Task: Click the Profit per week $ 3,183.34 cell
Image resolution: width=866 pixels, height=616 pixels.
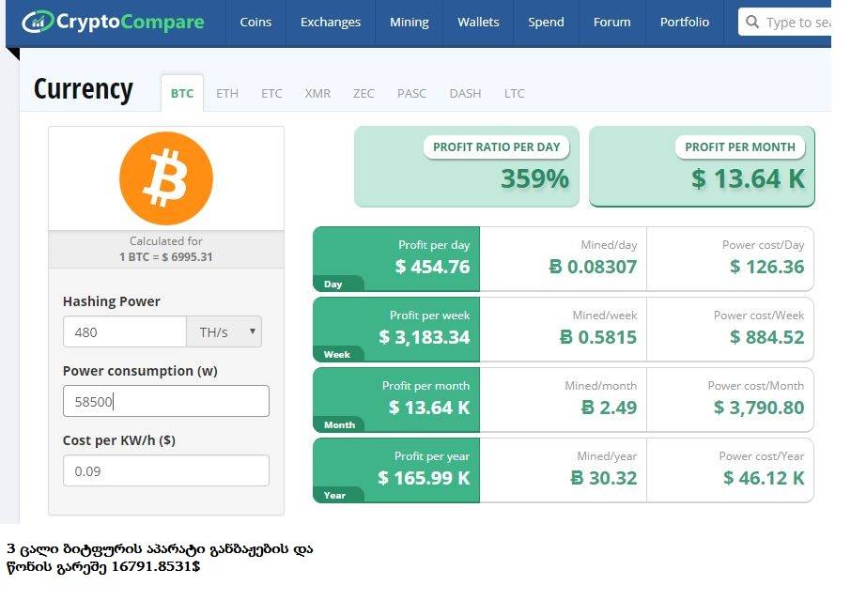Action: [x=396, y=330]
